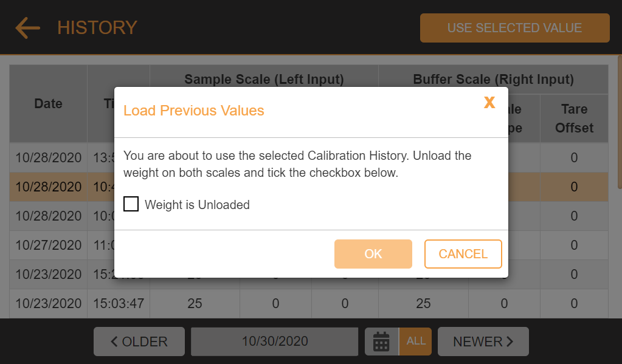Show OLDER history entries
Image resolution: width=622 pixels, height=364 pixels.
pyautogui.click(x=139, y=342)
